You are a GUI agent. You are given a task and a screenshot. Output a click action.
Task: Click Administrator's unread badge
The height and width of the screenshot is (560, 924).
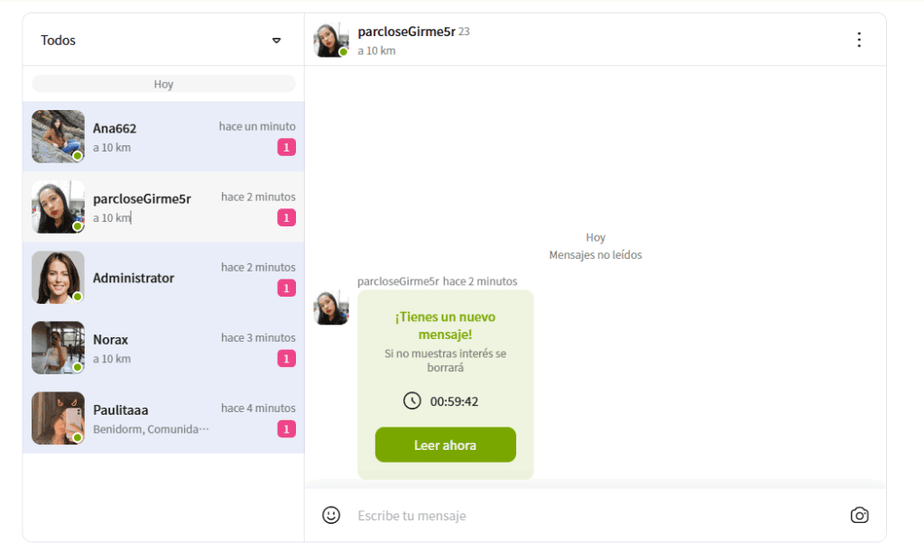(286, 289)
